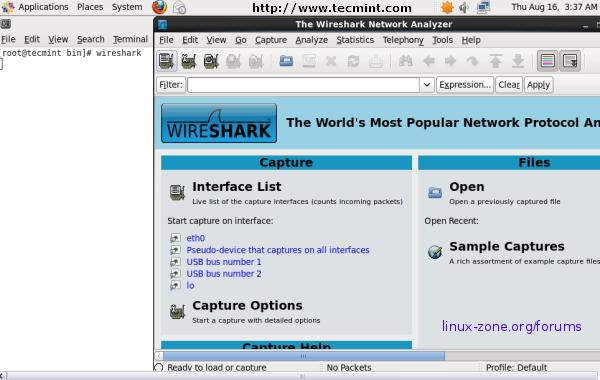Viewport: 600px width, 380px height.
Task: Click the Sample Captures heading
Action: 507,246
